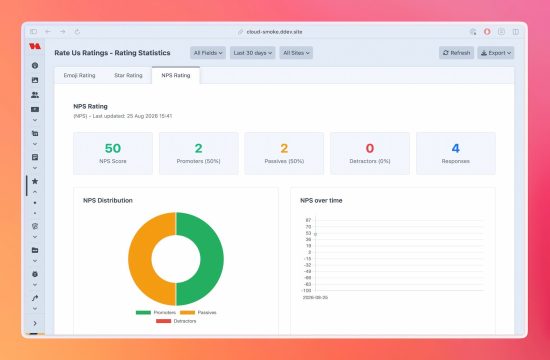Click the extension icon left of red circle

pos(473,32)
